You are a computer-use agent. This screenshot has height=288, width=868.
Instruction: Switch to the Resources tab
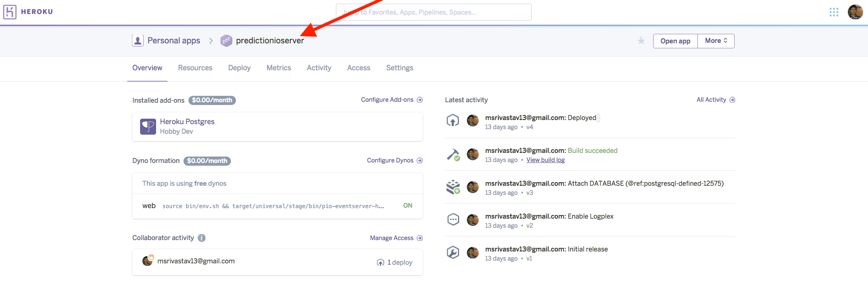click(x=195, y=68)
